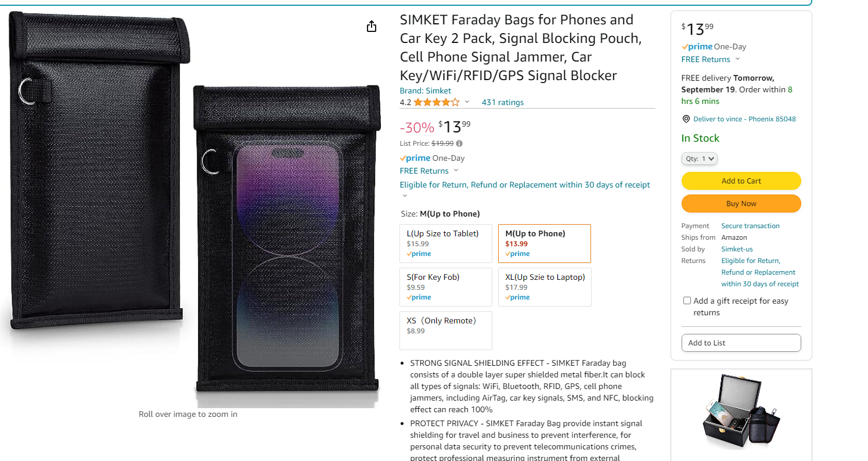Image resolution: width=868 pixels, height=461 pixels.
Task: Select size S(For Key Fob)
Action: (x=445, y=287)
